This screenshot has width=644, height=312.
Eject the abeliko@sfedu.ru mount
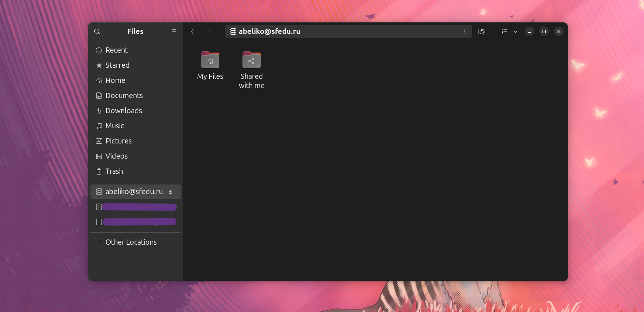(x=170, y=192)
